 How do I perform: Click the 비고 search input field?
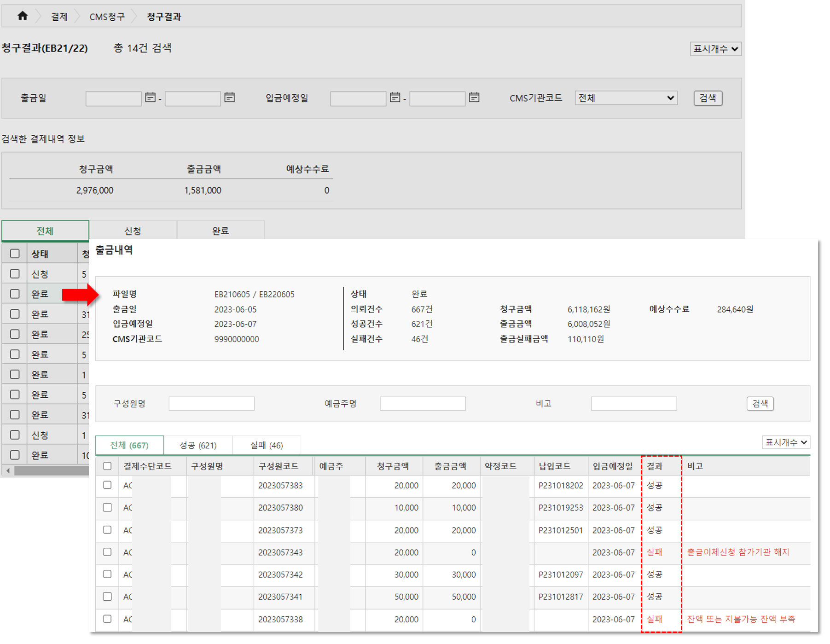634,404
